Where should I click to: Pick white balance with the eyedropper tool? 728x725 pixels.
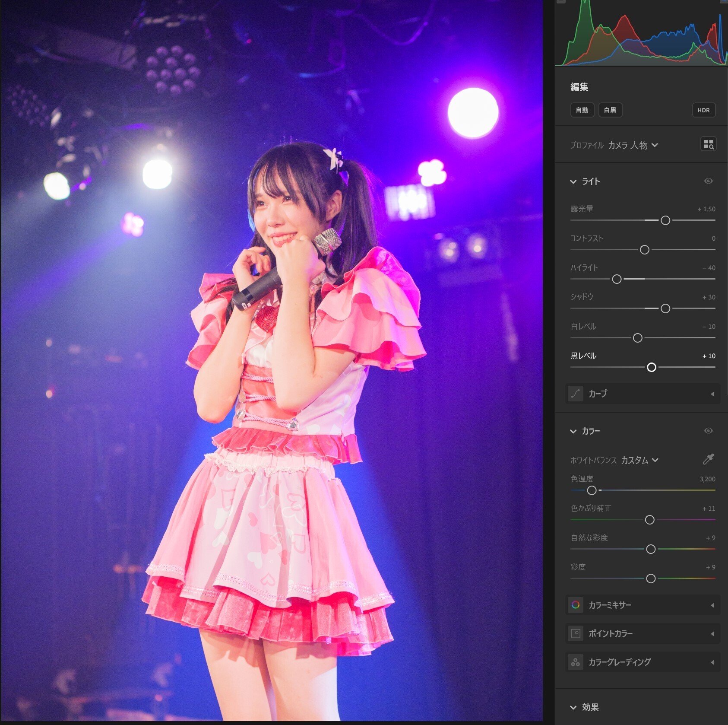click(708, 459)
